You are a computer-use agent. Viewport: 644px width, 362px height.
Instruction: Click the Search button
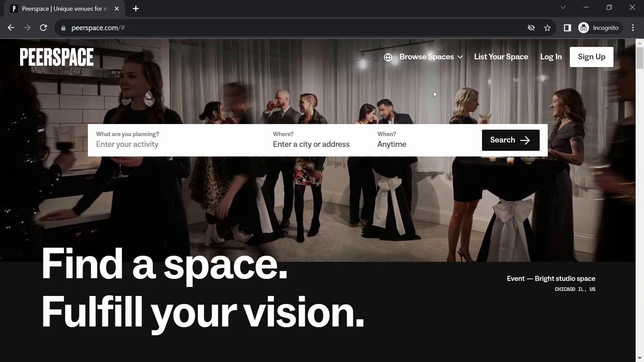pyautogui.click(x=511, y=140)
